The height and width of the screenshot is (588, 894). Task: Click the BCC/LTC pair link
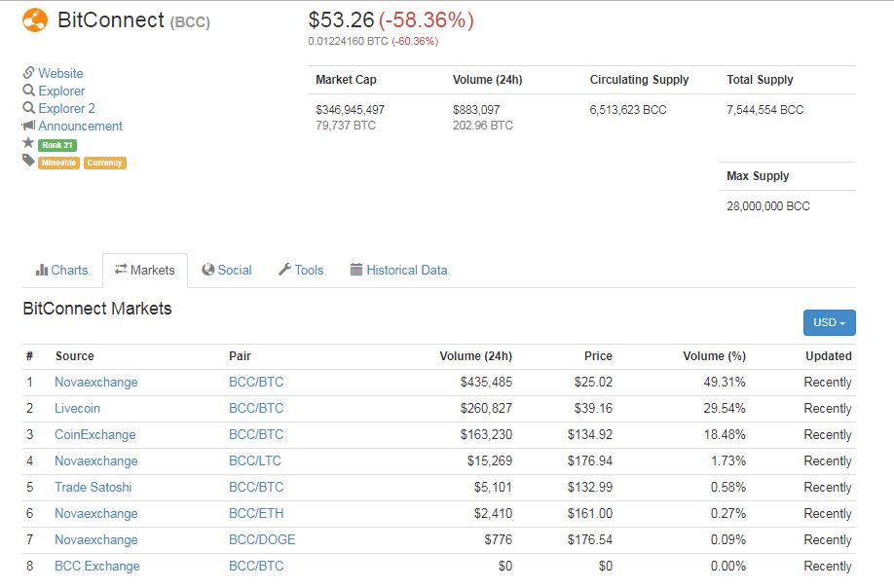[x=255, y=460]
